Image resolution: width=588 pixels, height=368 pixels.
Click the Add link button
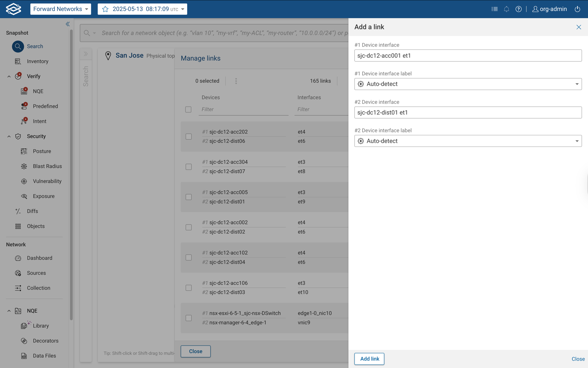(369, 359)
